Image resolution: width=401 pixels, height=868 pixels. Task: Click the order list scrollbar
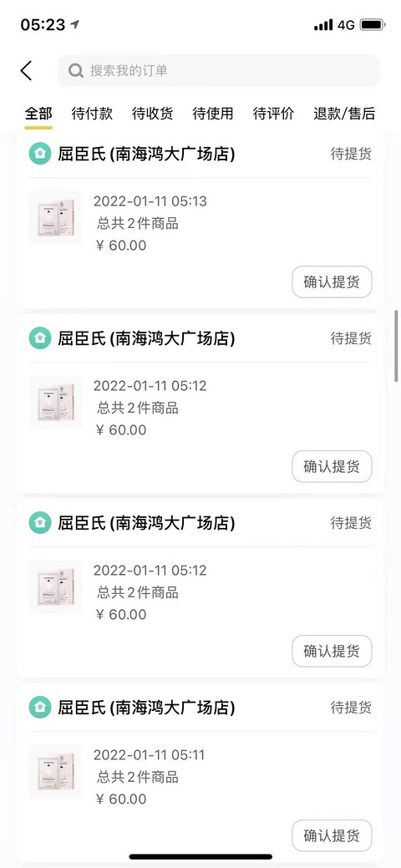click(396, 346)
